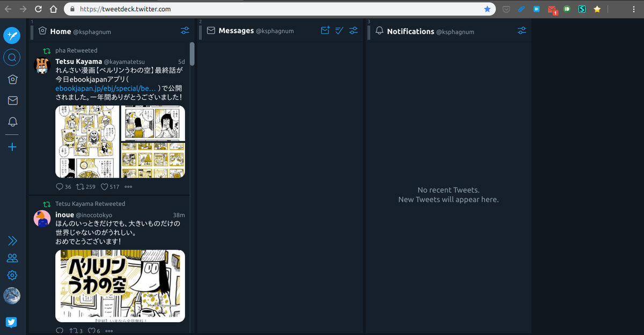Click the 38m timestamp on inoue's tweet
This screenshot has width=644, height=335.
(x=179, y=215)
